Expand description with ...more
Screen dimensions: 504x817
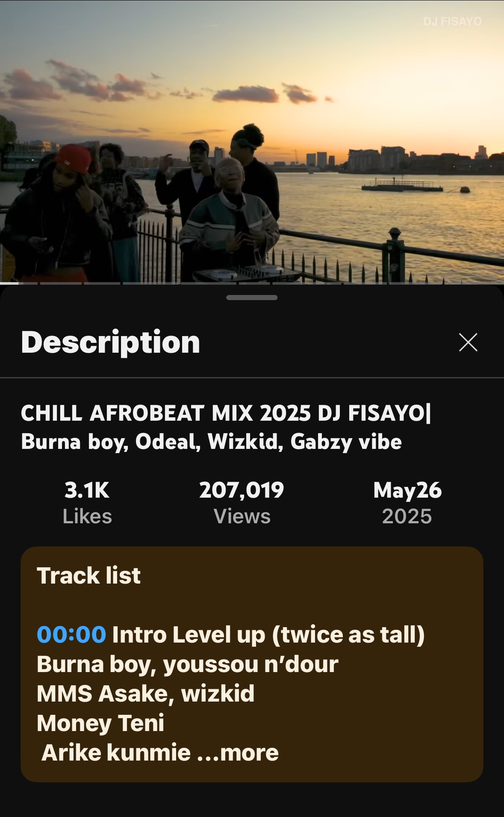point(238,752)
